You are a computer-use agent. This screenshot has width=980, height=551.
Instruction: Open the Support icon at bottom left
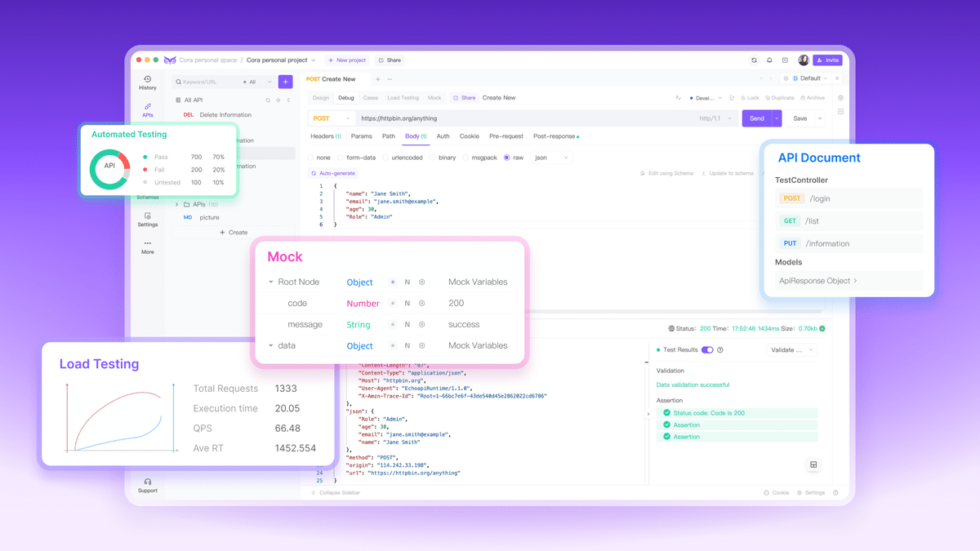click(147, 485)
